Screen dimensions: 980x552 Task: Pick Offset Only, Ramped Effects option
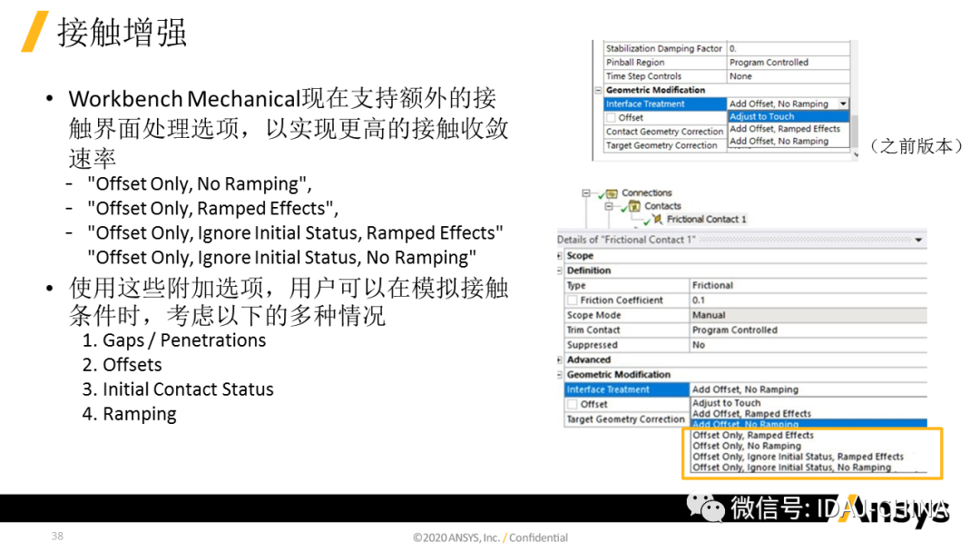753,436
